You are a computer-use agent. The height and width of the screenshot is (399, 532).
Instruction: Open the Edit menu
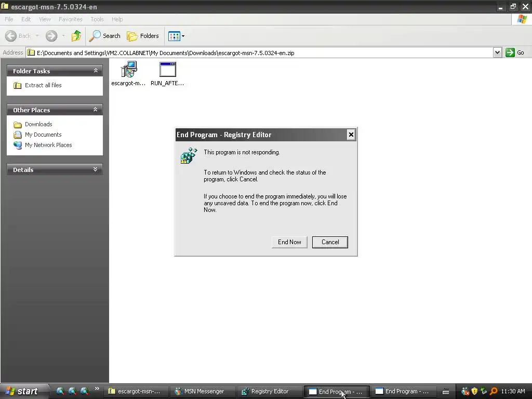tap(26, 19)
